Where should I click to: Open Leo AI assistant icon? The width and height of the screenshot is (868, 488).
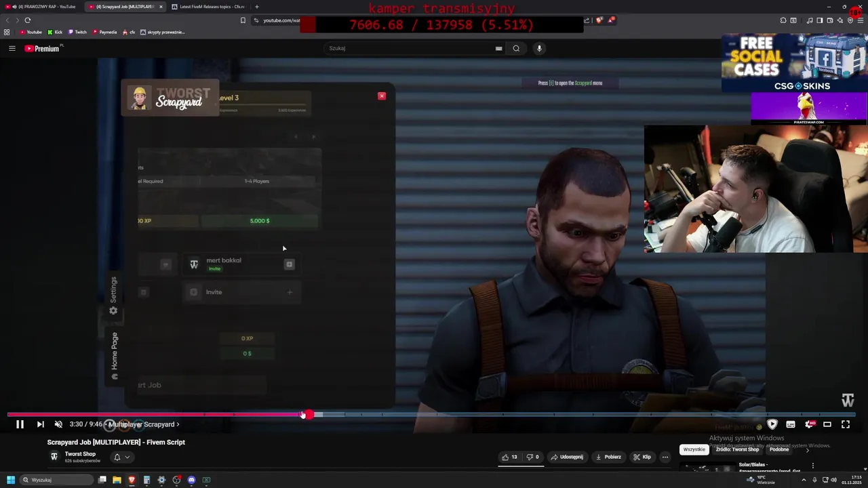840,20
